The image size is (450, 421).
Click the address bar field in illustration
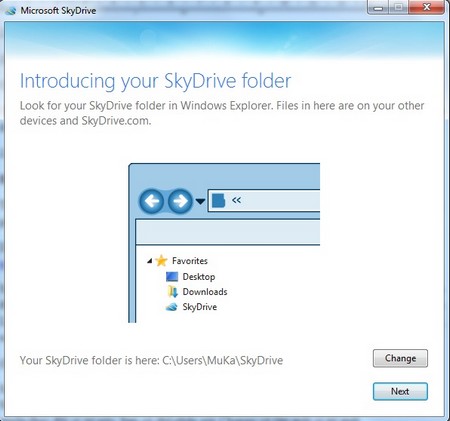pyautogui.click(x=264, y=201)
